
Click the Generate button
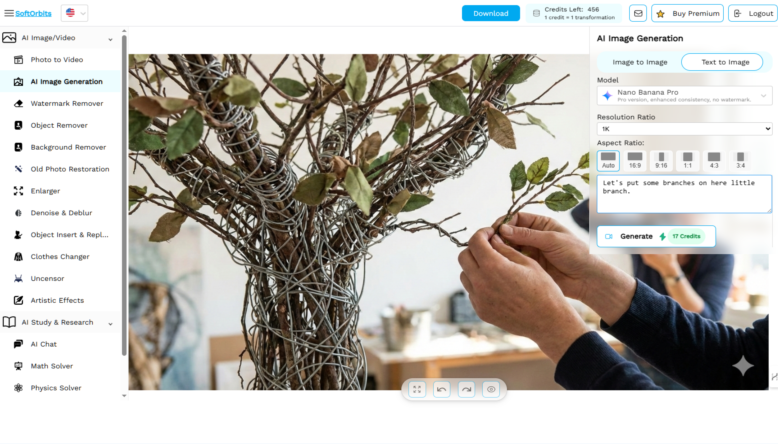tap(656, 236)
